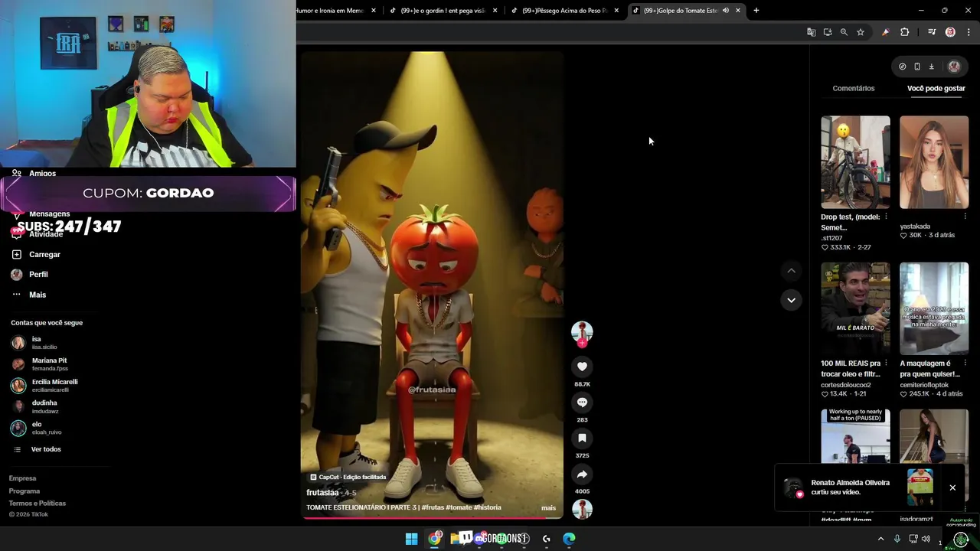This screenshot has height=551, width=980.
Task: Seek using the video progress bar
Action: pos(432,518)
